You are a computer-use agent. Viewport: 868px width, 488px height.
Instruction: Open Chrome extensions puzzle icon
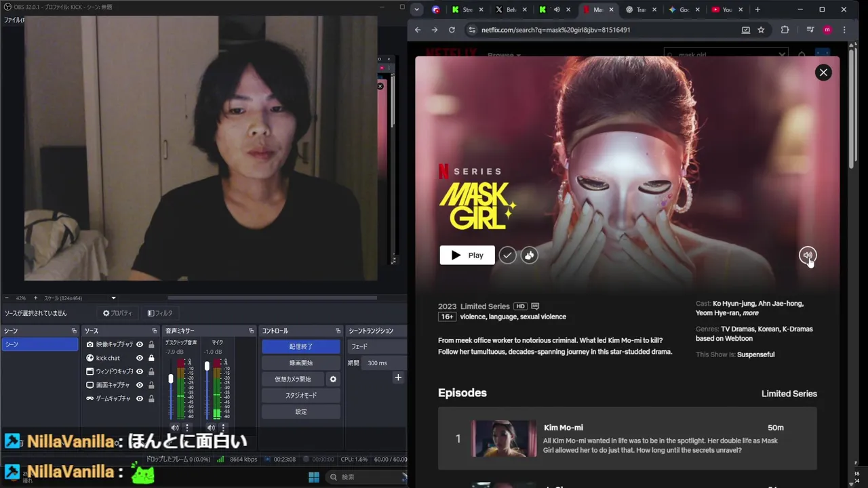click(785, 30)
